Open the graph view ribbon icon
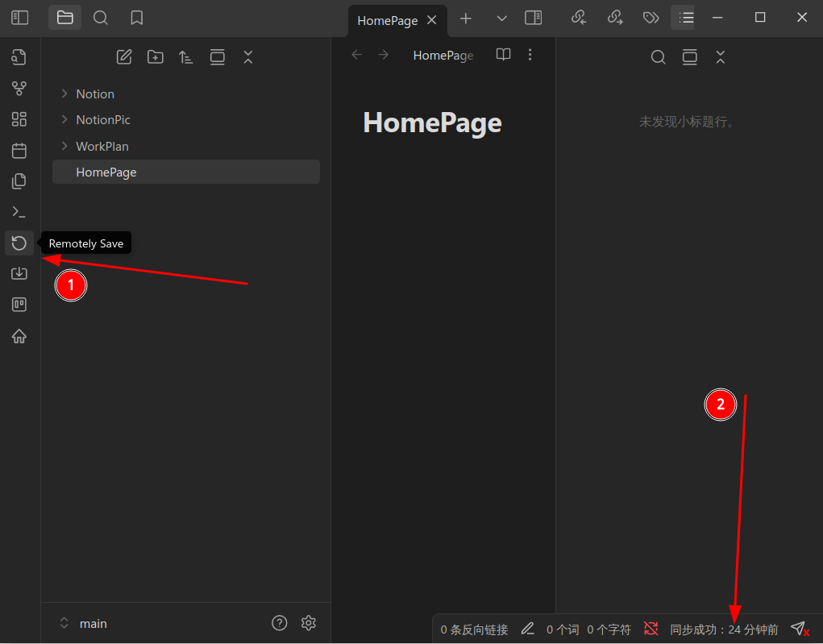Screen dimensions: 823x644 19,88
